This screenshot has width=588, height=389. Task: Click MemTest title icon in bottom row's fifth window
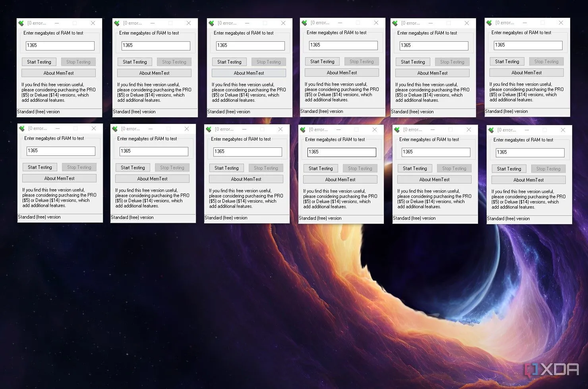(x=397, y=130)
